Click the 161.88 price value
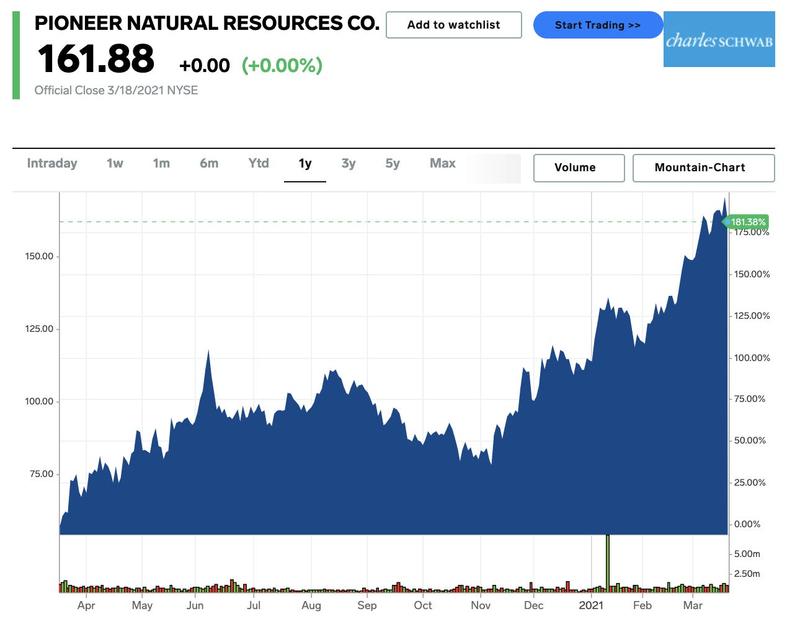The width and height of the screenshot is (800, 629). pos(96,59)
